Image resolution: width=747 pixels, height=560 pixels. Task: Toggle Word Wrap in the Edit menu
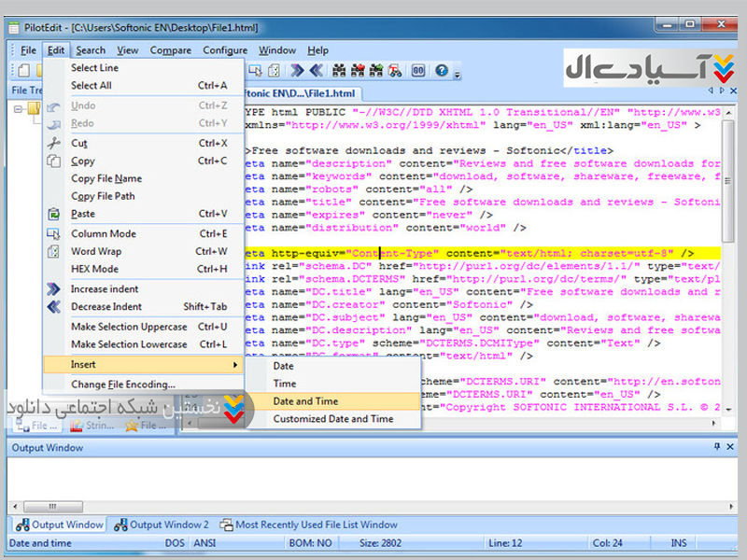pyautogui.click(x=96, y=252)
